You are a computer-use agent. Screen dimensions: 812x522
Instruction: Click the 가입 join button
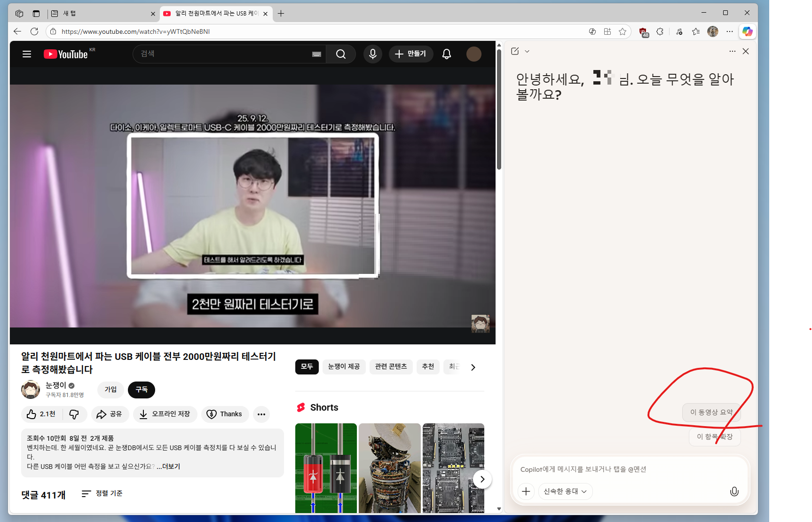(x=111, y=390)
